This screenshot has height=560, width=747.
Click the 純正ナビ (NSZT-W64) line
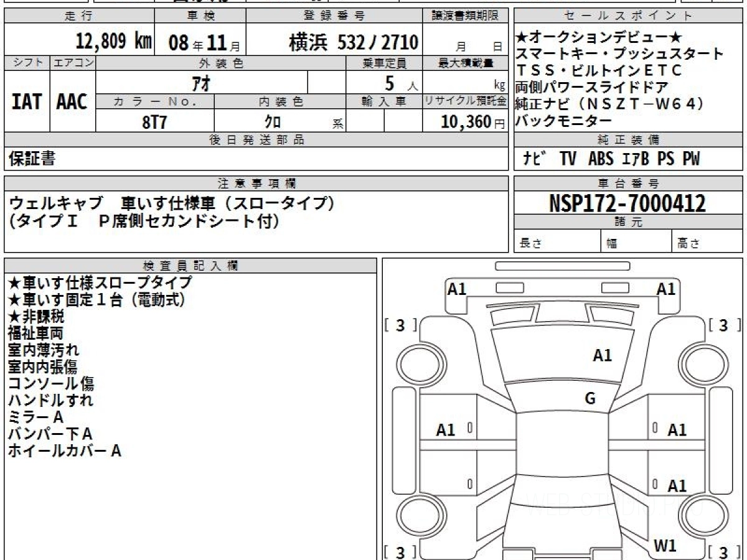tap(610, 104)
